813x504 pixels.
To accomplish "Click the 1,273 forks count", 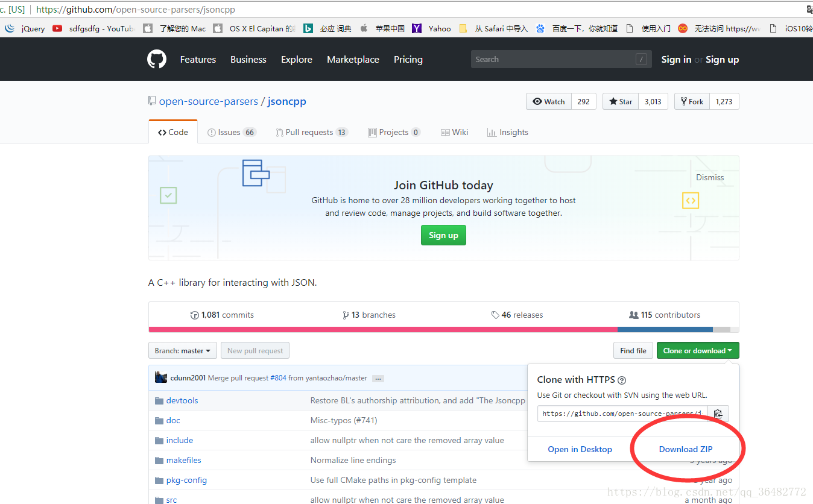I will 724,101.
